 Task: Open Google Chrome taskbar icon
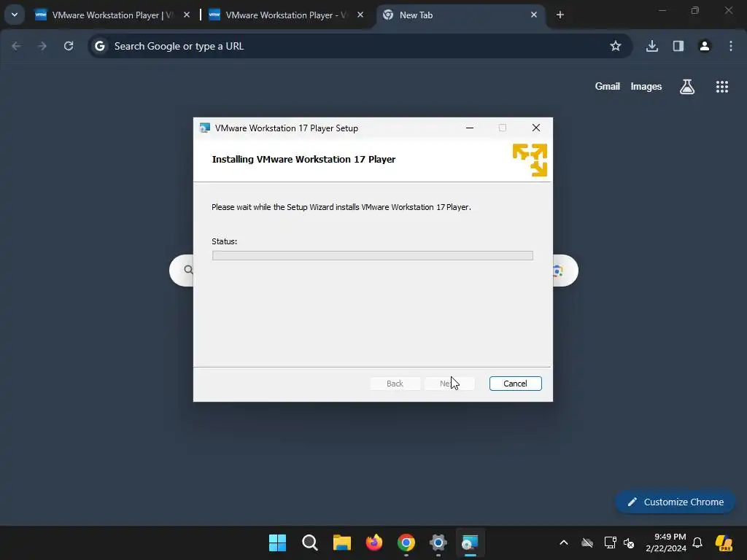[406, 542]
